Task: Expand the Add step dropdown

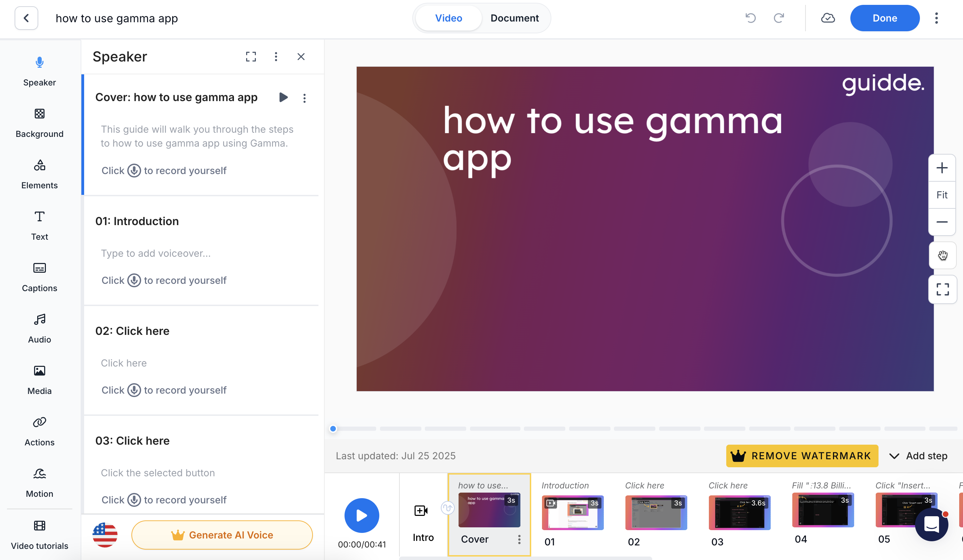Action: (918, 456)
